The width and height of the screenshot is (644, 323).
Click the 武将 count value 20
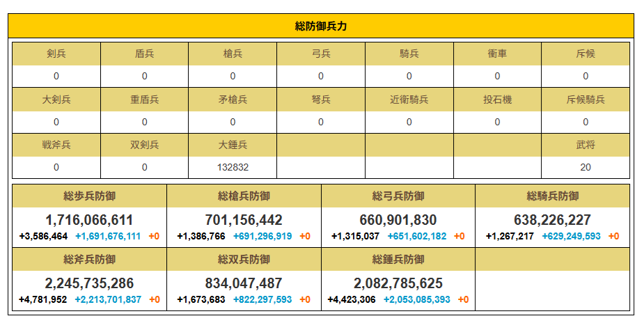tap(586, 168)
